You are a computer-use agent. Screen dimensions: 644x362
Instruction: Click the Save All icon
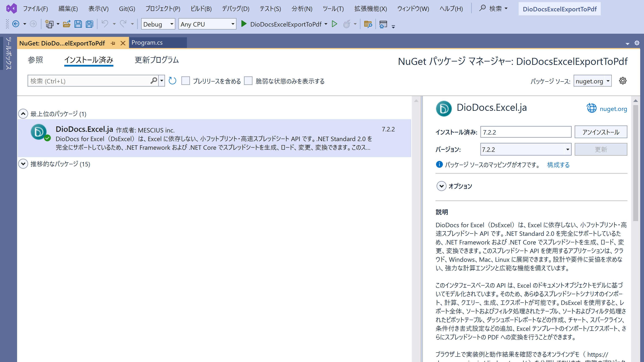89,24
